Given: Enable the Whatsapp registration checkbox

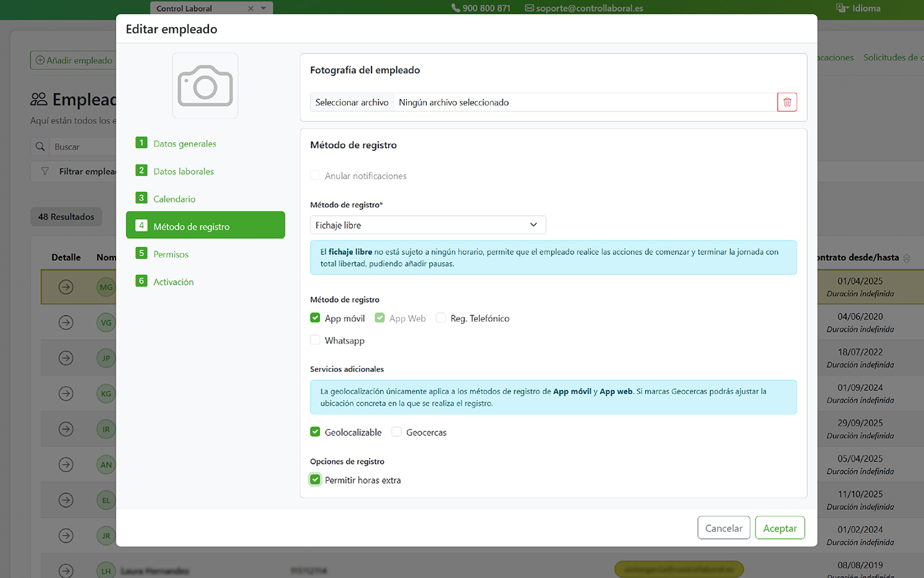Looking at the screenshot, I should click(315, 340).
